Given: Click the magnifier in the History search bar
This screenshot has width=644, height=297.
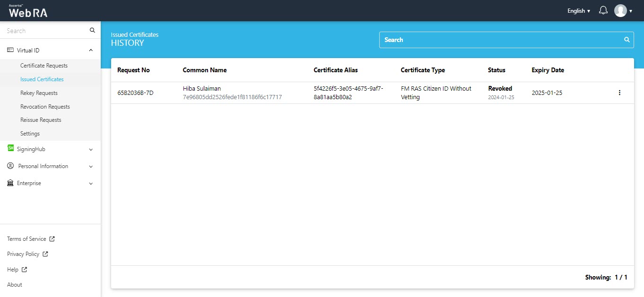Looking at the screenshot, I should tap(627, 40).
